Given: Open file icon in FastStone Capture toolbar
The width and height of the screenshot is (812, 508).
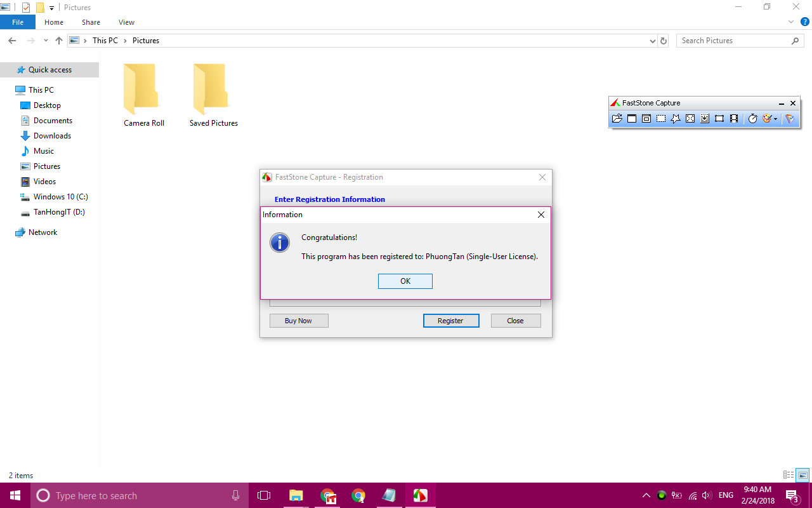Looking at the screenshot, I should [617, 119].
